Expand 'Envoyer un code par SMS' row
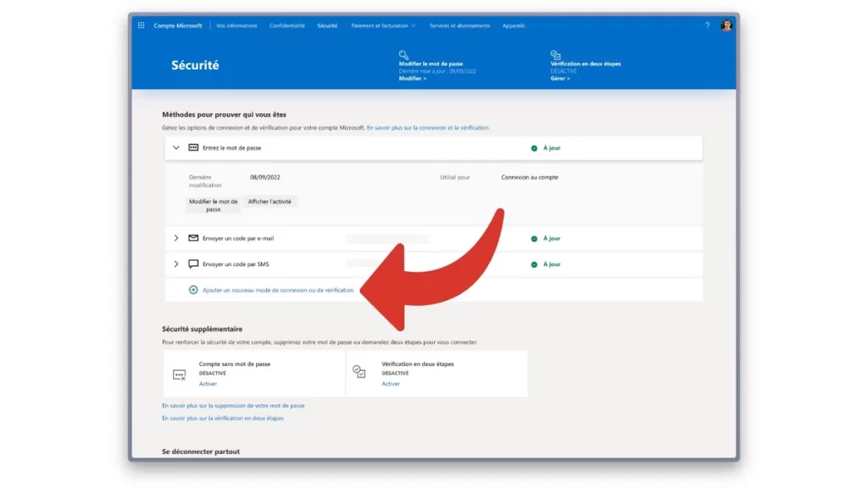 click(176, 264)
